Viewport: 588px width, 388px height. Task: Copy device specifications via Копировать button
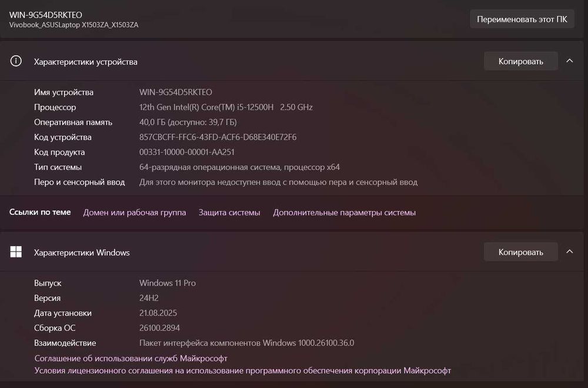tap(520, 61)
